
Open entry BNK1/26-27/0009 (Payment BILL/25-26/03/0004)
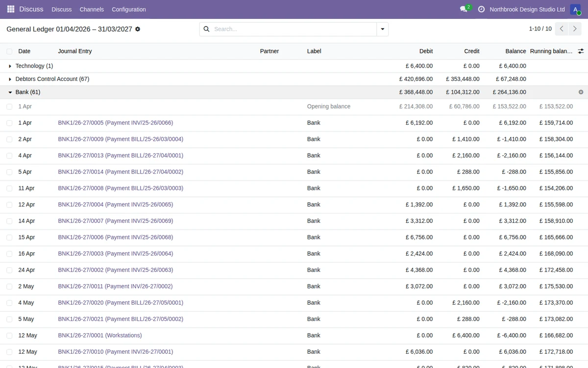[x=121, y=139]
